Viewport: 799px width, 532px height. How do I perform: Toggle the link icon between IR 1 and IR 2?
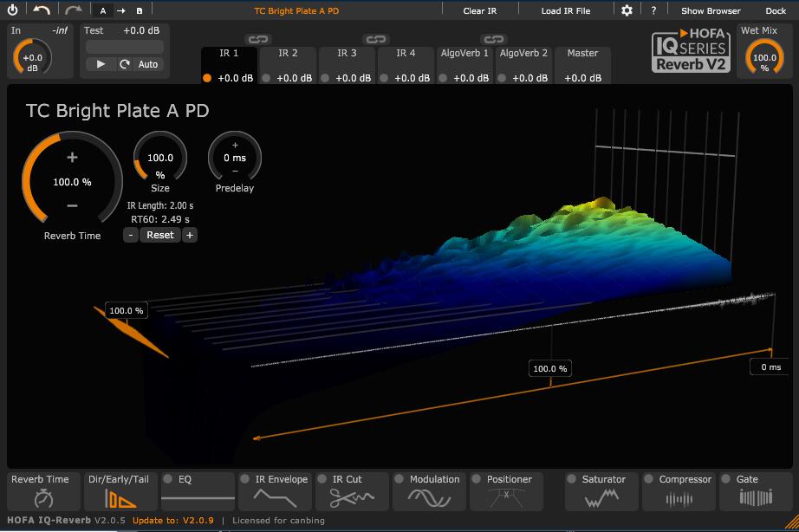258,39
